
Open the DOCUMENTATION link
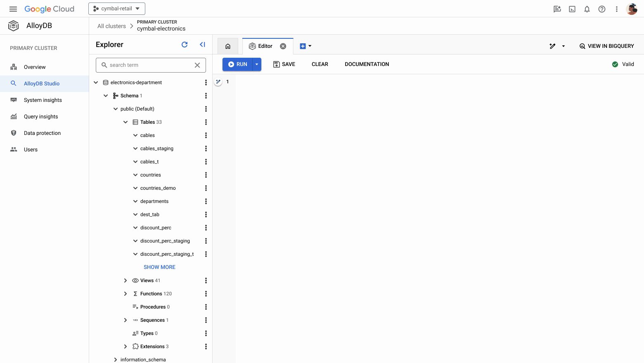(x=367, y=64)
